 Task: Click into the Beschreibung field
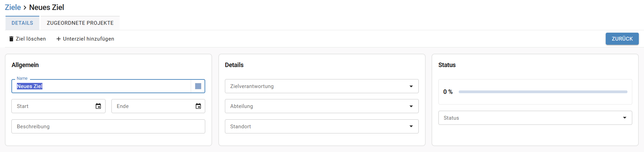108,127
